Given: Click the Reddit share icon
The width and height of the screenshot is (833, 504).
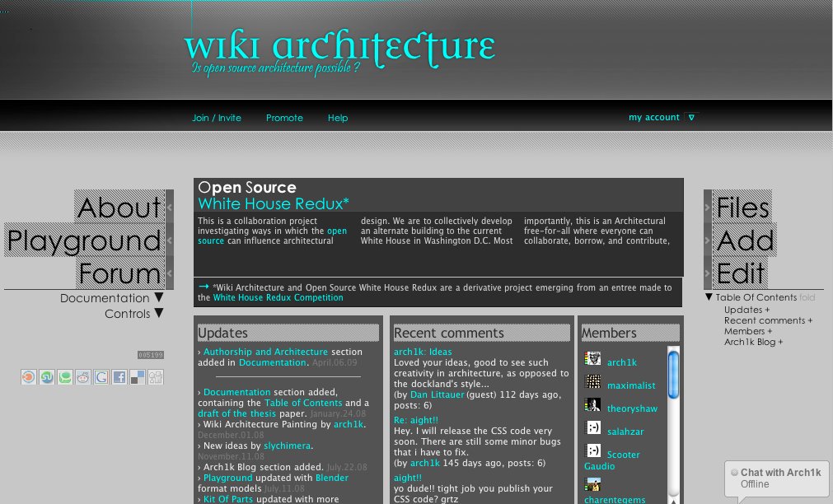Looking at the screenshot, I should tap(83, 377).
